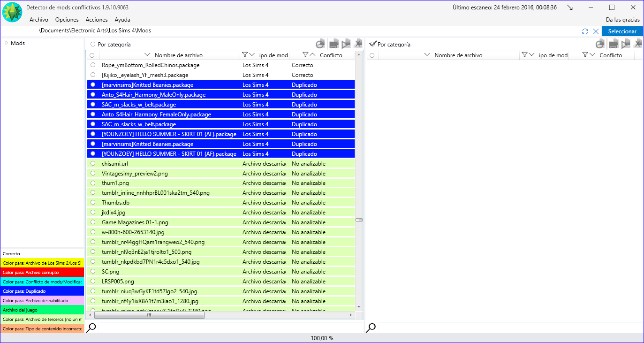Select row Anto_S4Hair_Harmony_FemaleOnly.package
644x343 pixels.
(220, 114)
